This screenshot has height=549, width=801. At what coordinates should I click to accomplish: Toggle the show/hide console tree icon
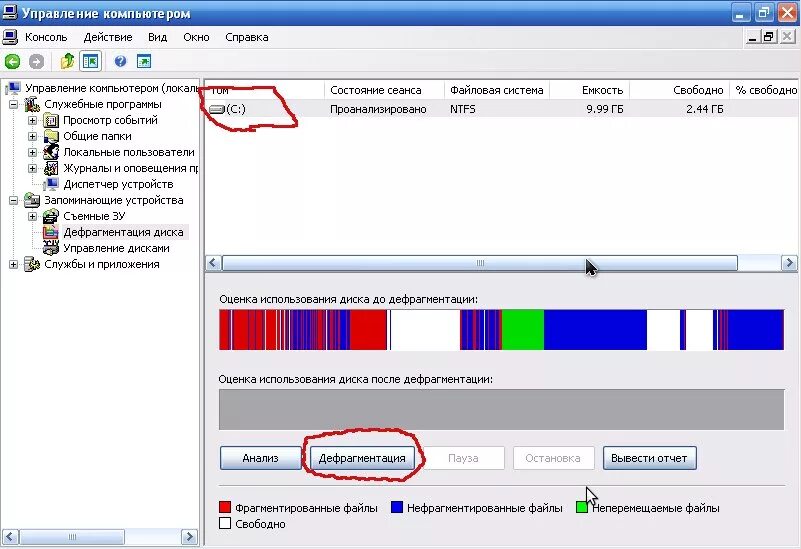[x=90, y=61]
